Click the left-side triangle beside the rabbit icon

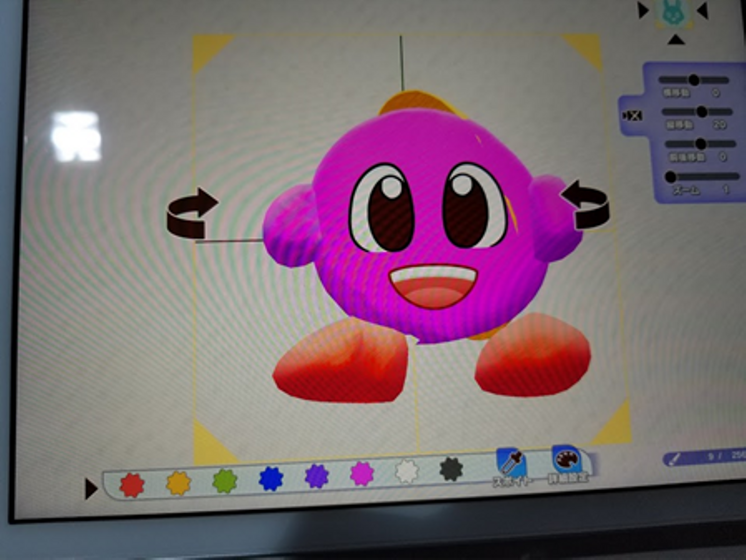click(644, 10)
